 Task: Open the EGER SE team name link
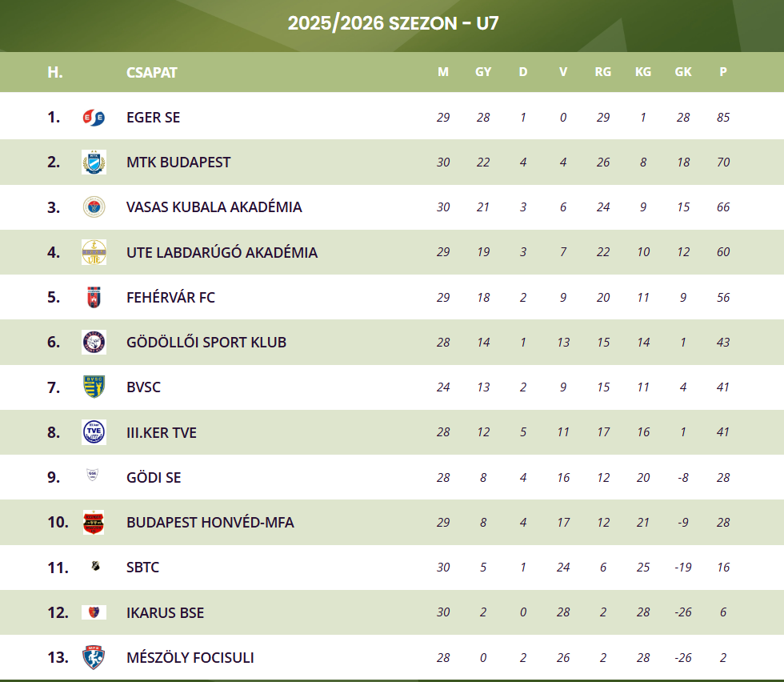153,118
